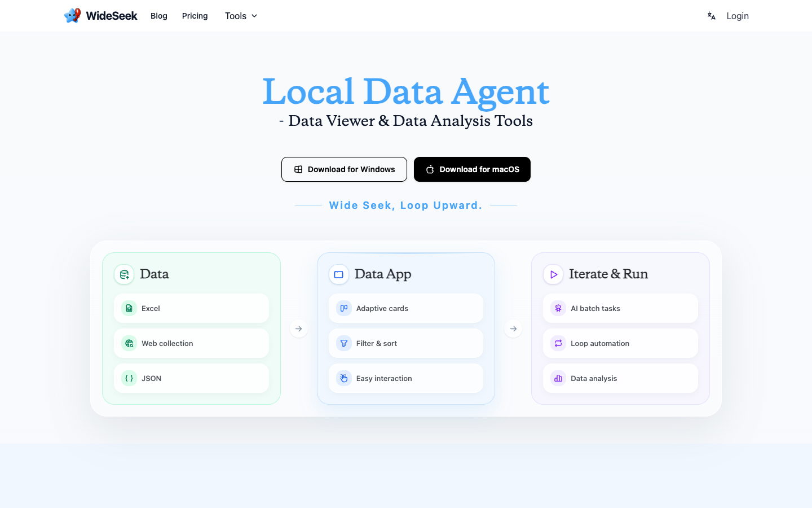Click the Web collection globe icon

coord(129,343)
